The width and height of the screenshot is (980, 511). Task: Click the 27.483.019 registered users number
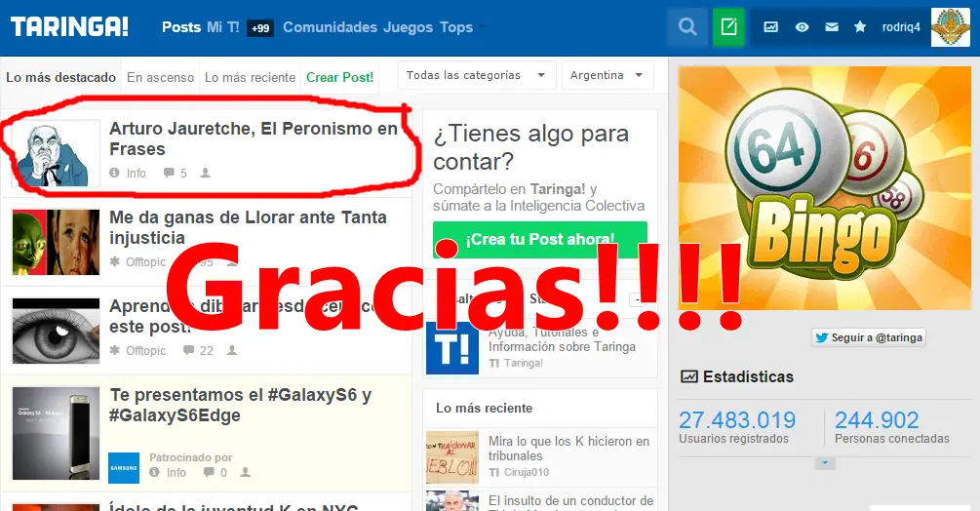(x=737, y=419)
